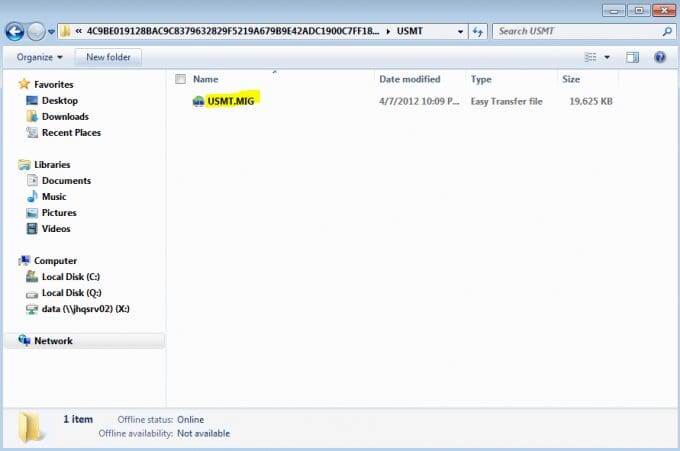Open the address bar previous locations dropdown
Image resolution: width=680 pixels, height=451 pixels.
click(460, 32)
